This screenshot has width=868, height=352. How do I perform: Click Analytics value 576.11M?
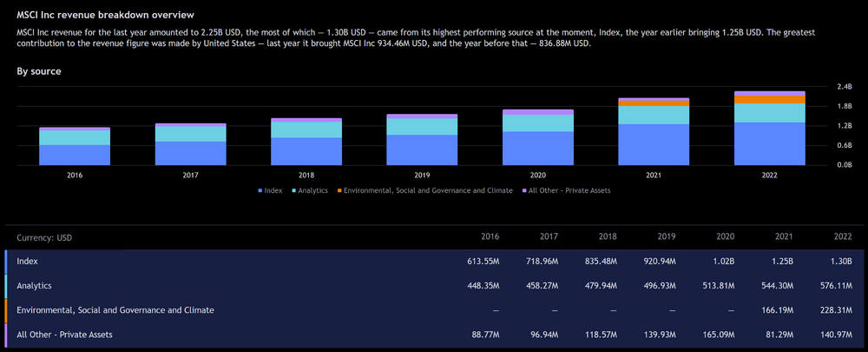[835, 285]
